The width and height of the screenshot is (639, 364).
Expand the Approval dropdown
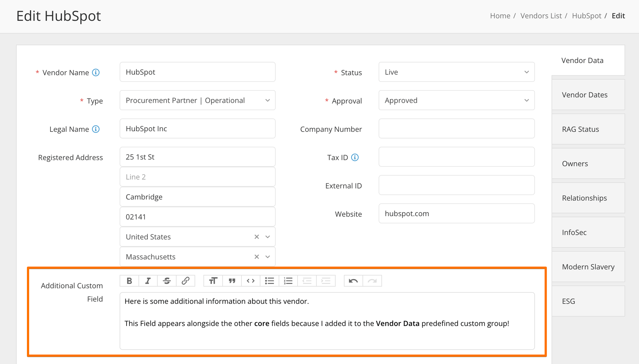point(527,100)
